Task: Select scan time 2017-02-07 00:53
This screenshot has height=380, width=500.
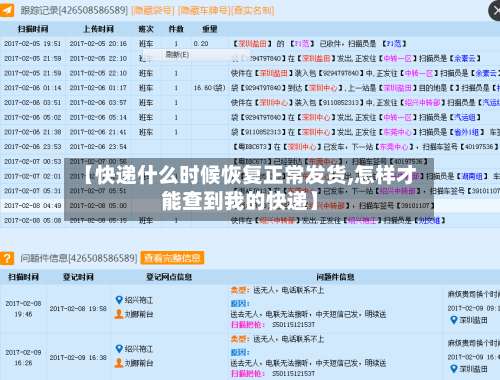Action: (33, 161)
